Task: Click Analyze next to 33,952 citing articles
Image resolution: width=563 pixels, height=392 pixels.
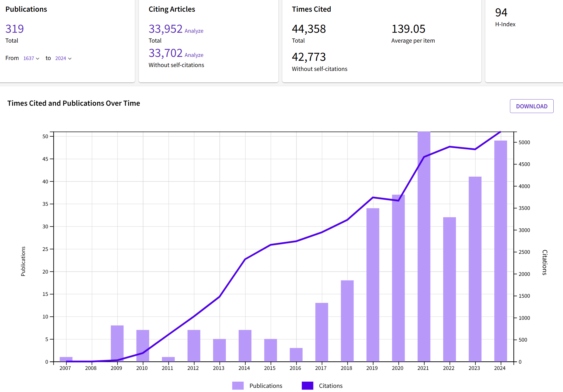Action: [x=194, y=31]
